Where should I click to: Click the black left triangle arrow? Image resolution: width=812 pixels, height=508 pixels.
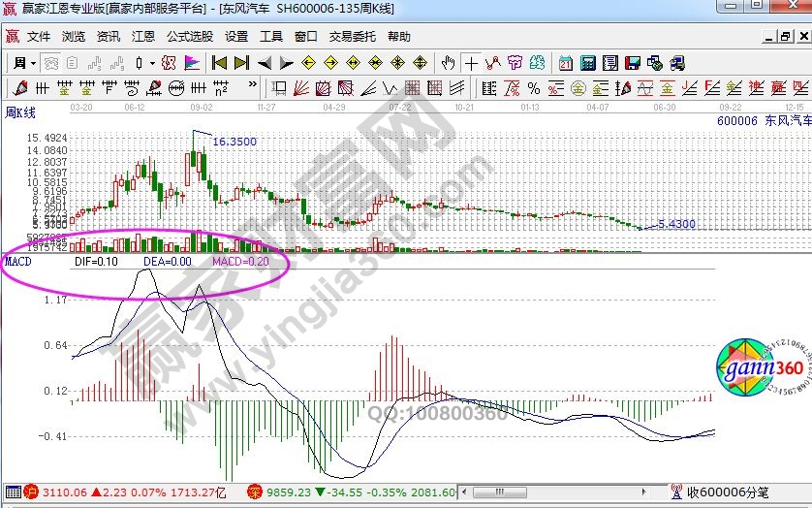(x=265, y=63)
